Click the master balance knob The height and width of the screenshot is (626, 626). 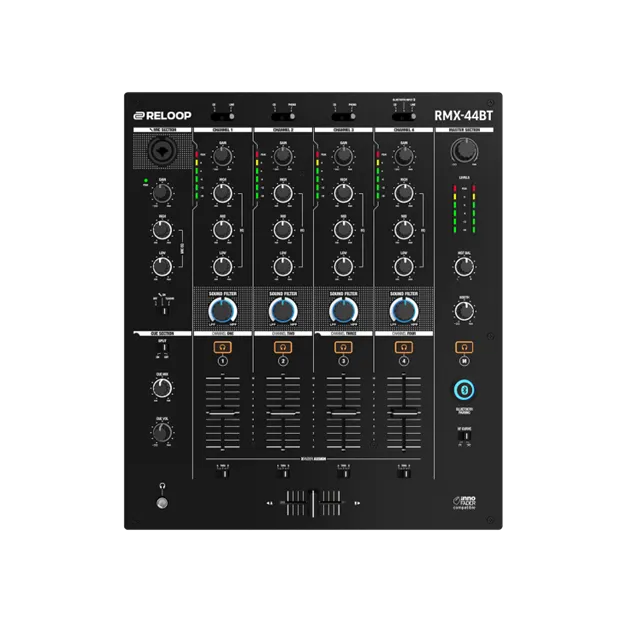(x=464, y=266)
